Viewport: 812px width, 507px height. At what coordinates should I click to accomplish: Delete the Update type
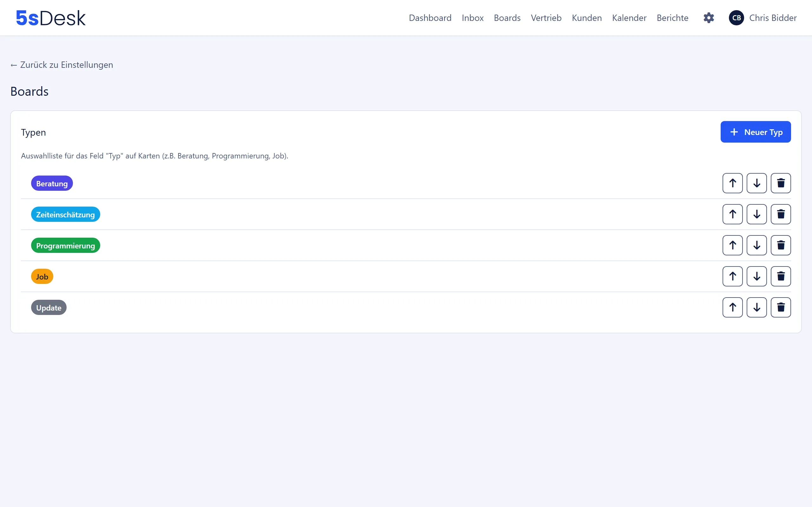click(x=781, y=307)
